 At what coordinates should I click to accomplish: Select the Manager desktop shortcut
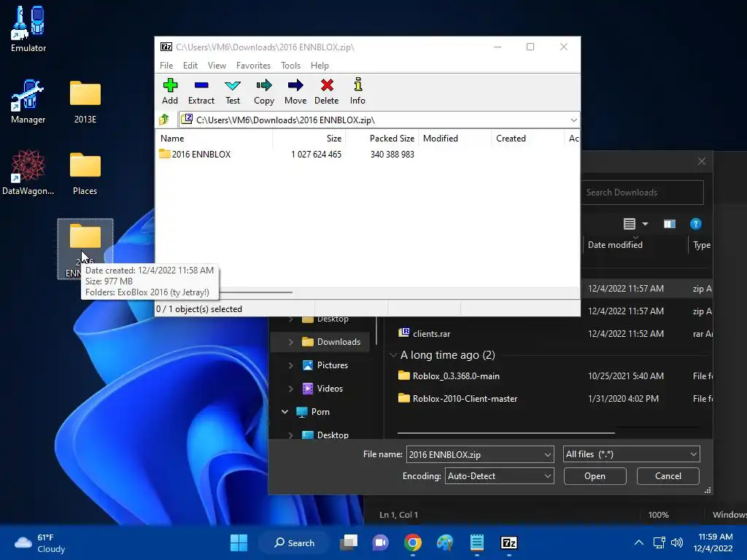coord(28,101)
